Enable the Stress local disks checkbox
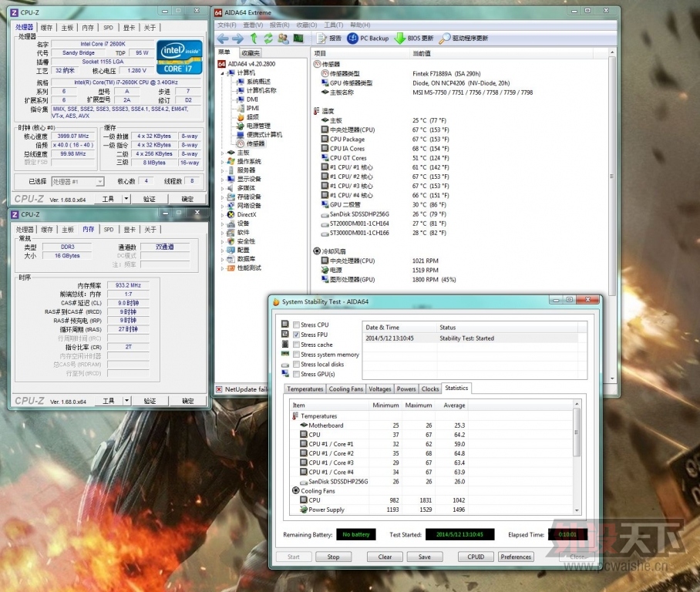The image size is (700, 592). point(296,365)
